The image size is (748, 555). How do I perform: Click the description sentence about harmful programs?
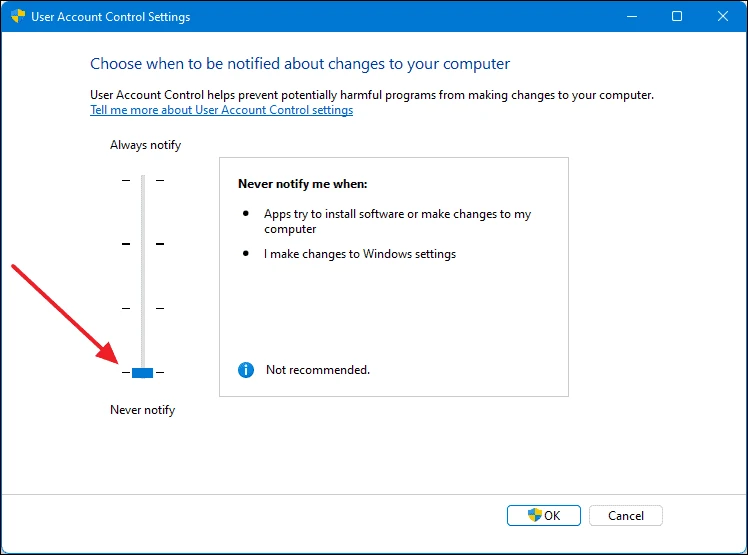coord(372,95)
